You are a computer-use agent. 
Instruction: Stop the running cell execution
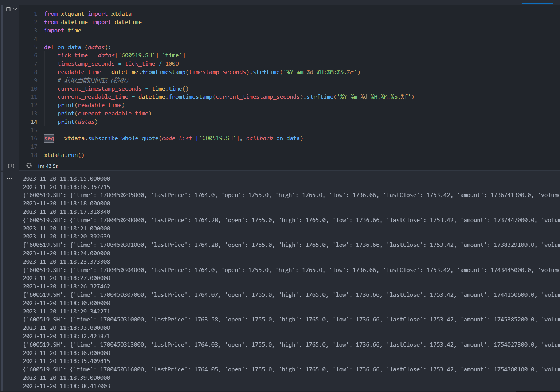pyautogui.click(x=8, y=9)
